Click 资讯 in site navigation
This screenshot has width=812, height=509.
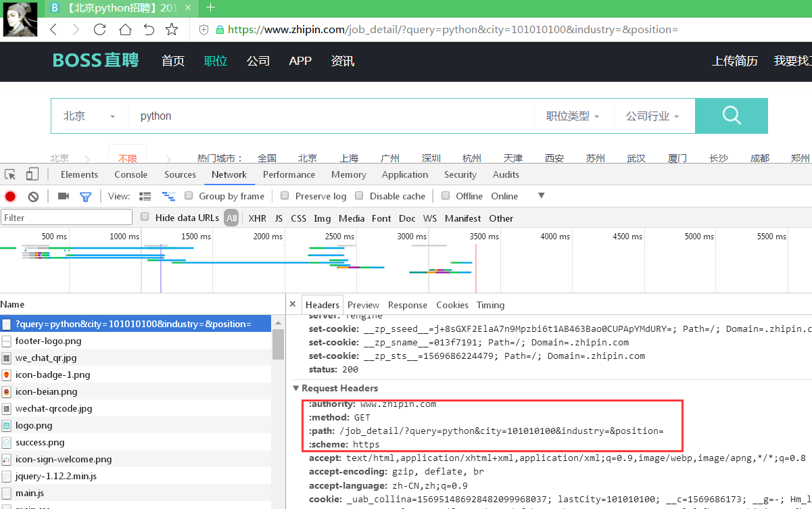pyautogui.click(x=343, y=61)
